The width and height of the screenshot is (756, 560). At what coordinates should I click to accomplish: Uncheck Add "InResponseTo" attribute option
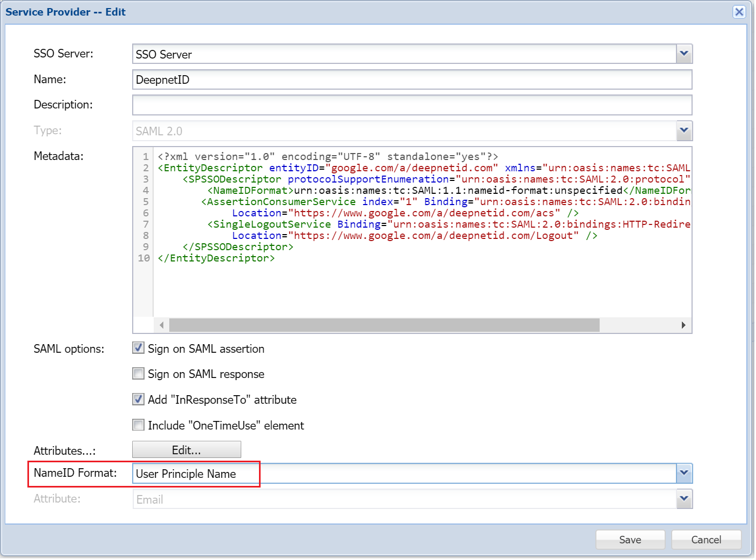tap(139, 399)
